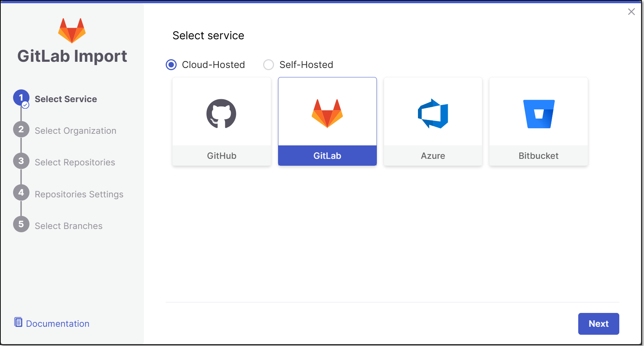Viewport: 644px width, 346px height.
Task: Close the import dialog with the X
Action: coord(631,12)
